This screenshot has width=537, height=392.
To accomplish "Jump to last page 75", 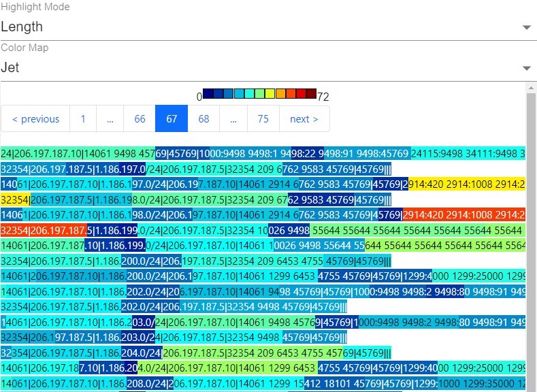I will [263, 119].
